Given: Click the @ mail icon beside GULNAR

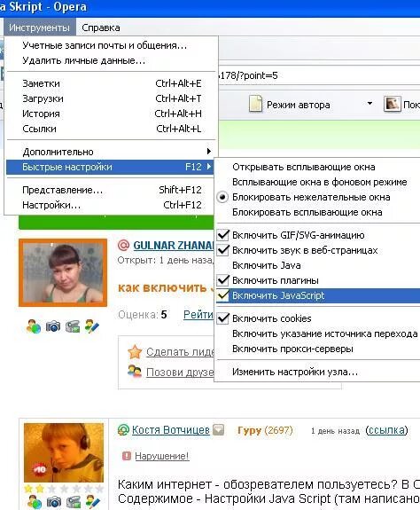Looking at the screenshot, I should coord(123,245).
